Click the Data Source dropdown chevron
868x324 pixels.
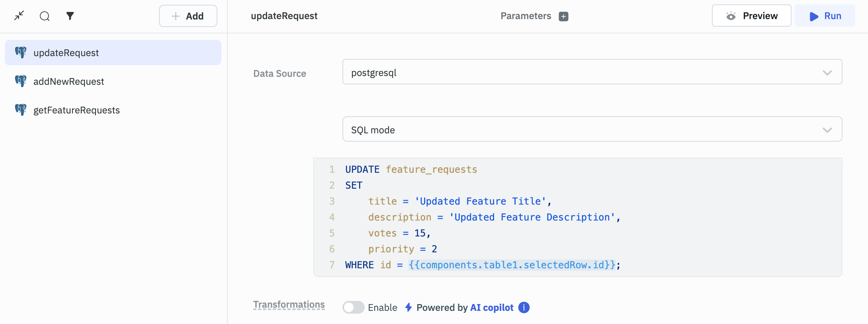(827, 73)
